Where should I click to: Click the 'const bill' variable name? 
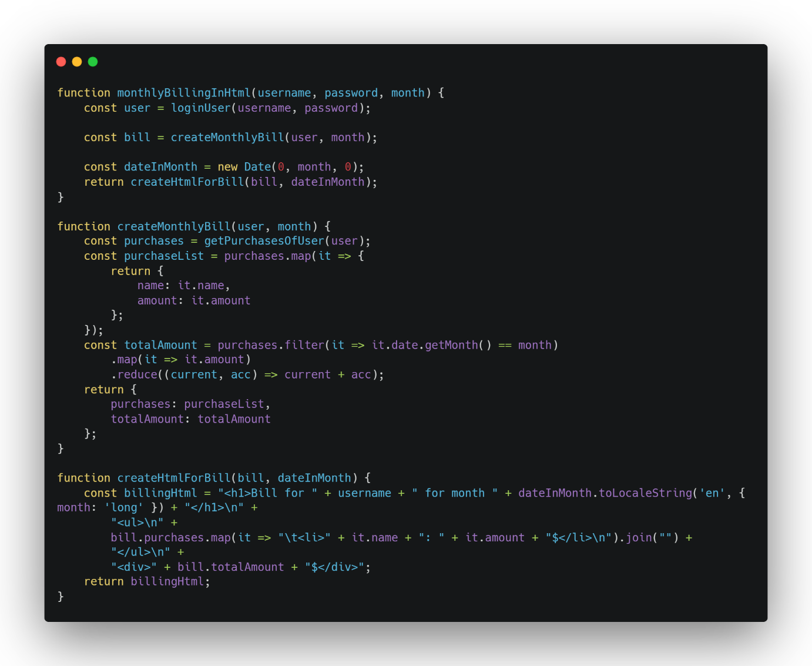point(137,138)
